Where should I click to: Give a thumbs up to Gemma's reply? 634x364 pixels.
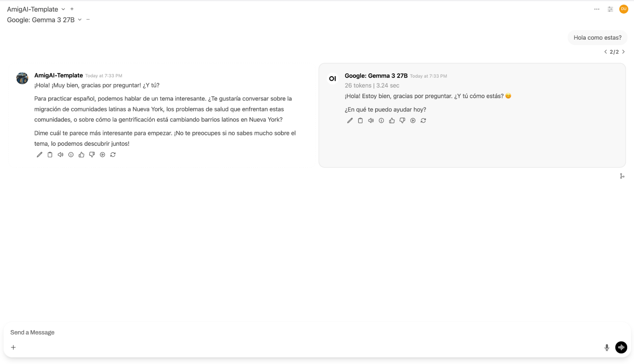[392, 120]
